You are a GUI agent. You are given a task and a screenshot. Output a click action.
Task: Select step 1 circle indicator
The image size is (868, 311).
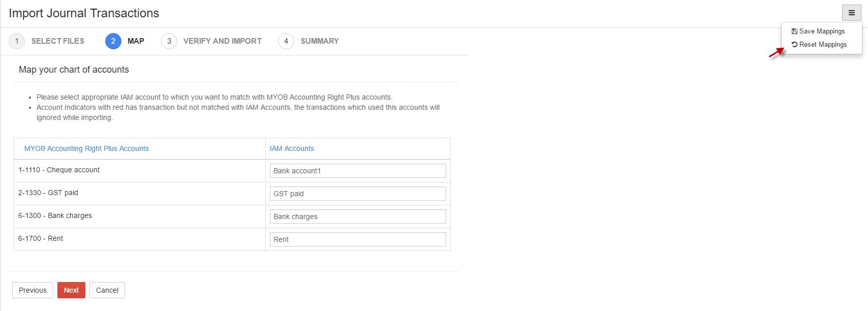[x=17, y=41]
